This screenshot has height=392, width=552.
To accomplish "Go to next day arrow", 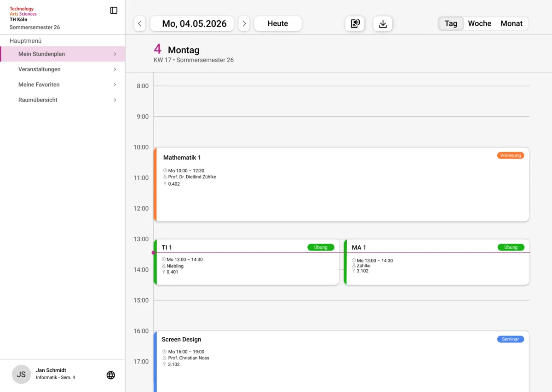I will (244, 24).
